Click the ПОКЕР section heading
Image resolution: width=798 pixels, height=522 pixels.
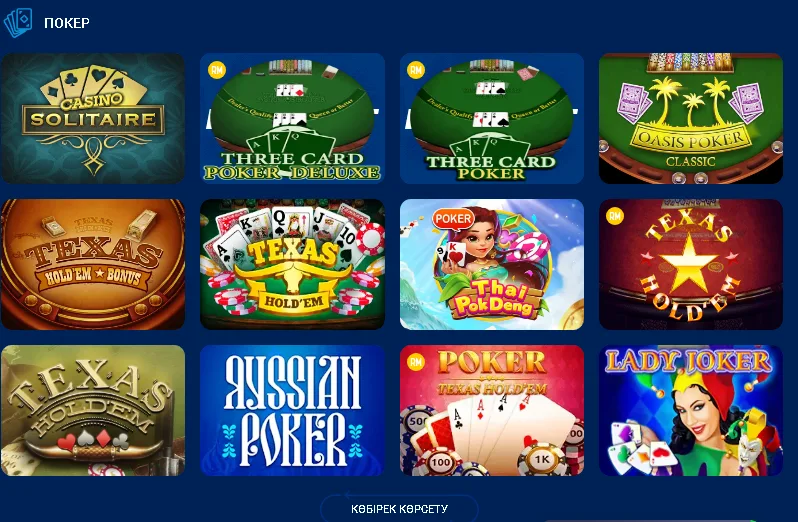(x=67, y=23)
